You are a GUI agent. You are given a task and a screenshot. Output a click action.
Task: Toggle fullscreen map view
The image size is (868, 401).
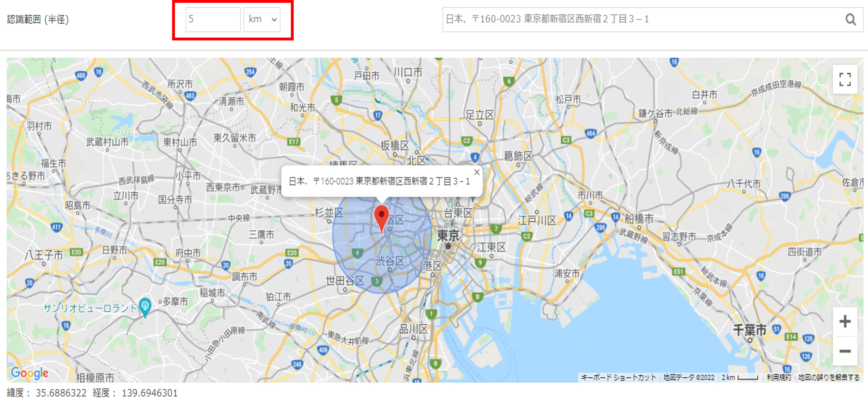click(x=845, y=80)
